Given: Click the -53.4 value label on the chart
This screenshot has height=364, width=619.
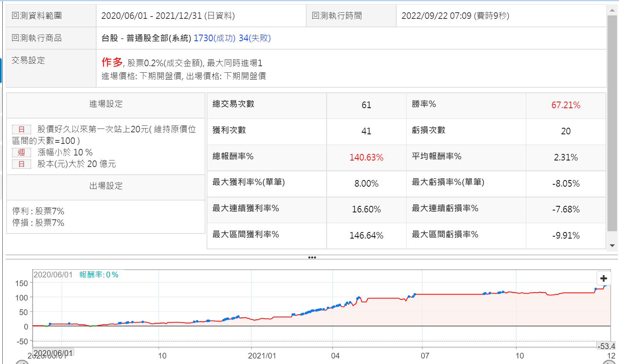Looking at the screenshot, I should [x=606, y=346].
